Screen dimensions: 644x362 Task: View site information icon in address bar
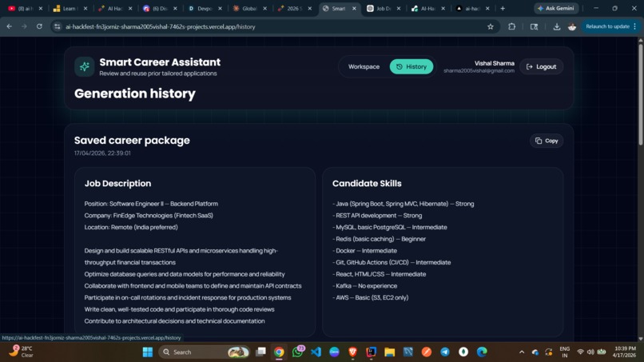58,26
